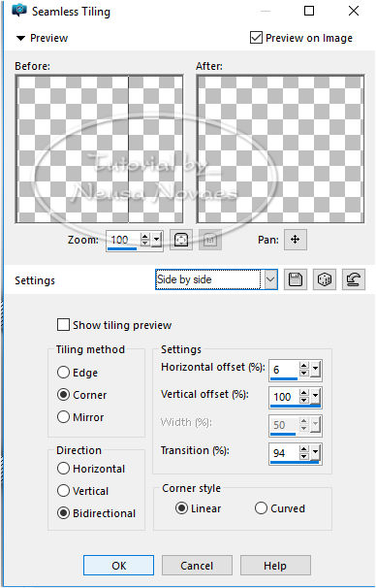Select the Edge tiling method
This screenshot has height=588, width=376.
63,373
